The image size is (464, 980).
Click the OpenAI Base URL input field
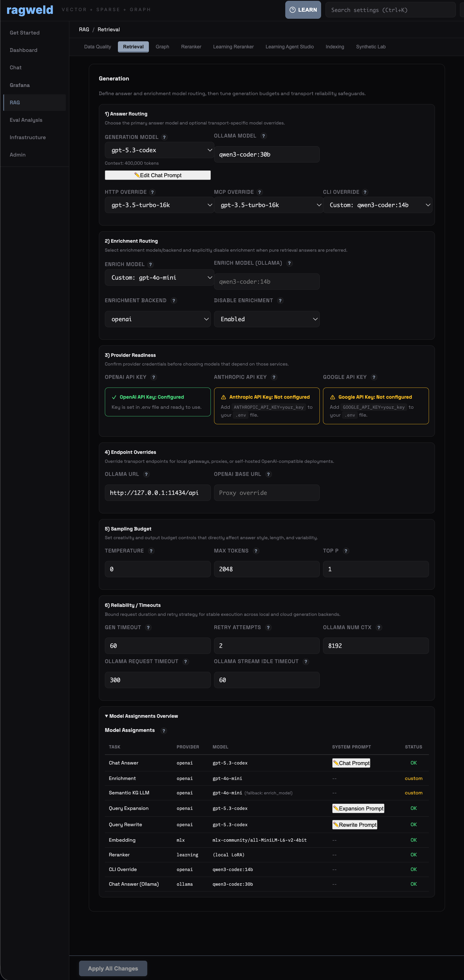pyautogui.click(x=267, y=493)
